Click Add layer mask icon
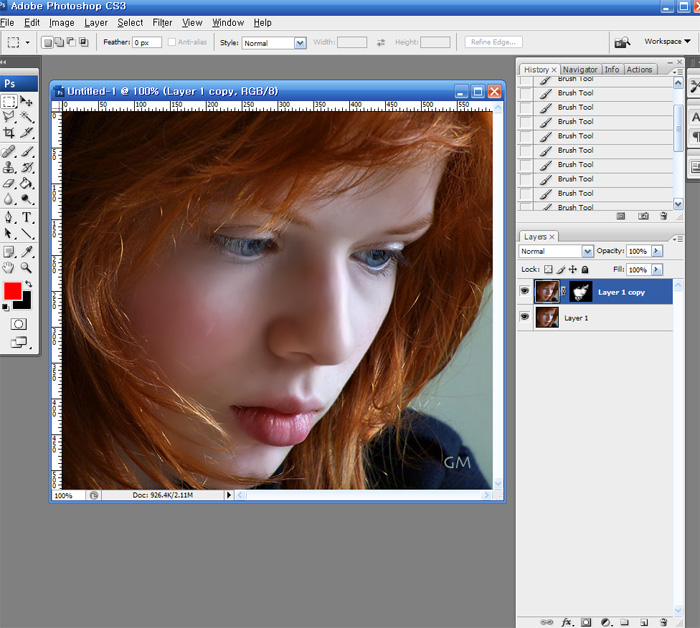 tap(586, 622)
